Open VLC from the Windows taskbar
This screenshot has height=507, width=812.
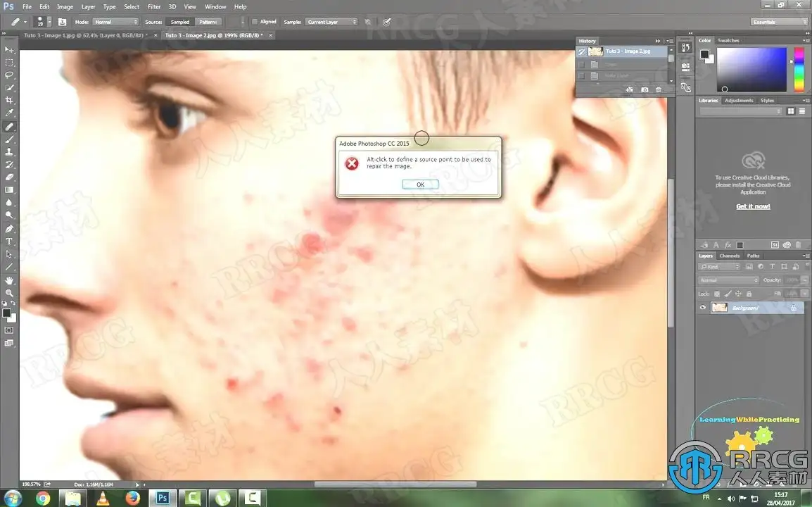click(103, 498)
